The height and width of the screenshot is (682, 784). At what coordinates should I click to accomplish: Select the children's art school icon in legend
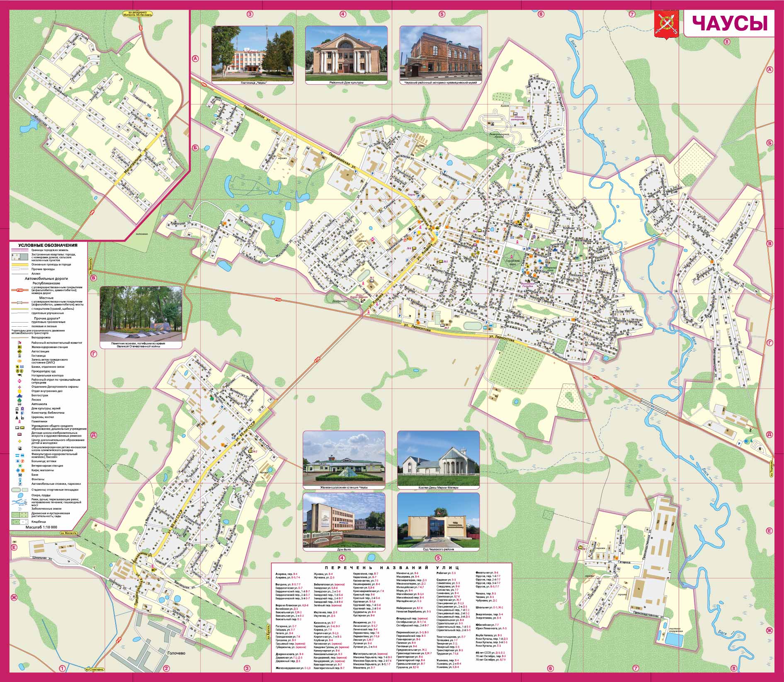(x=19, y=434)
